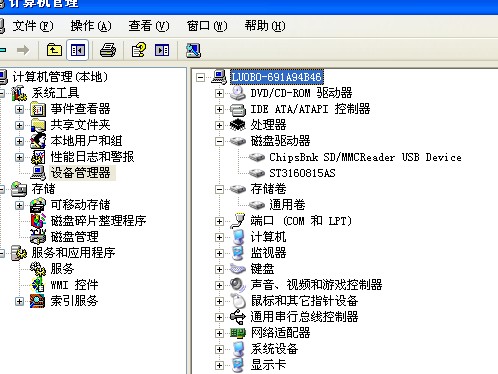
Task: Click the USB controller icon
Action: pos(238,317)
